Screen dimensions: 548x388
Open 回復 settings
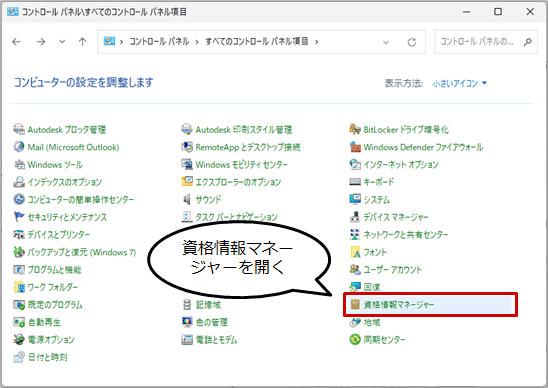[365, 287]
